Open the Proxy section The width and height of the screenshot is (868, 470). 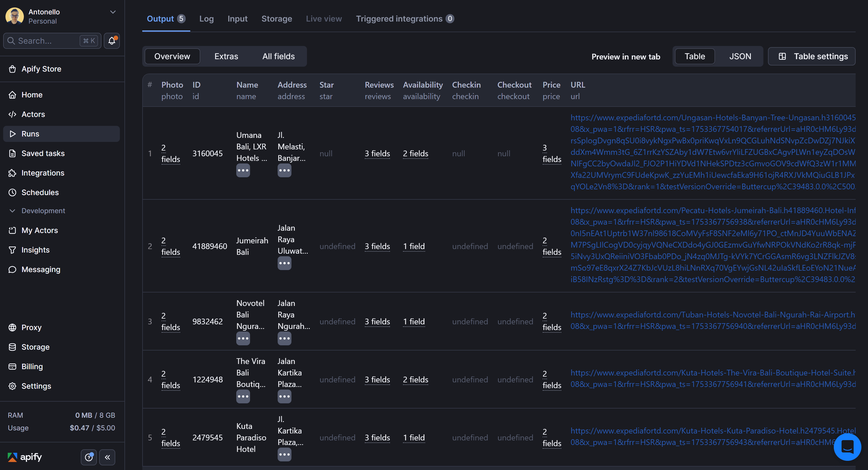tap(31, 327)
